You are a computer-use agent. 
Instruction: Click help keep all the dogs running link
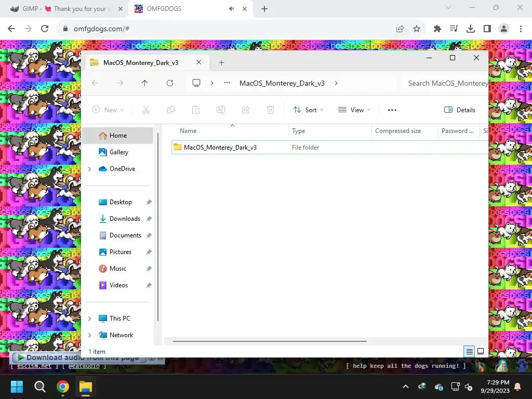click(406, 366)
